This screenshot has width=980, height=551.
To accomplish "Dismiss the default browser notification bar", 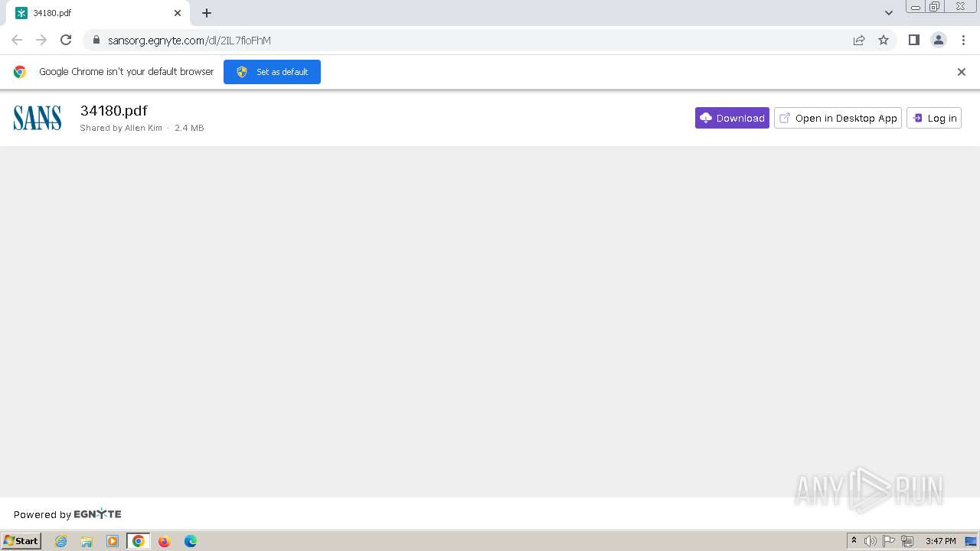I will 962,72.
